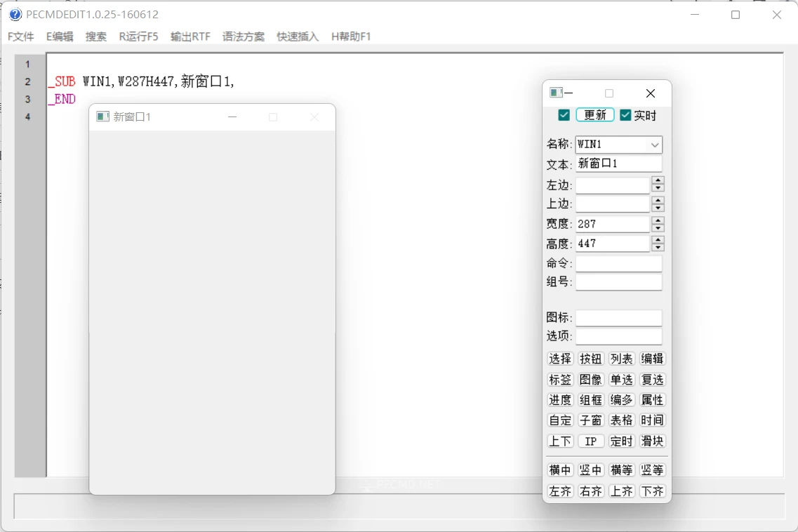798x532 pixels.
Task: Click the 自定 button
Action: [x=560, y=420]
